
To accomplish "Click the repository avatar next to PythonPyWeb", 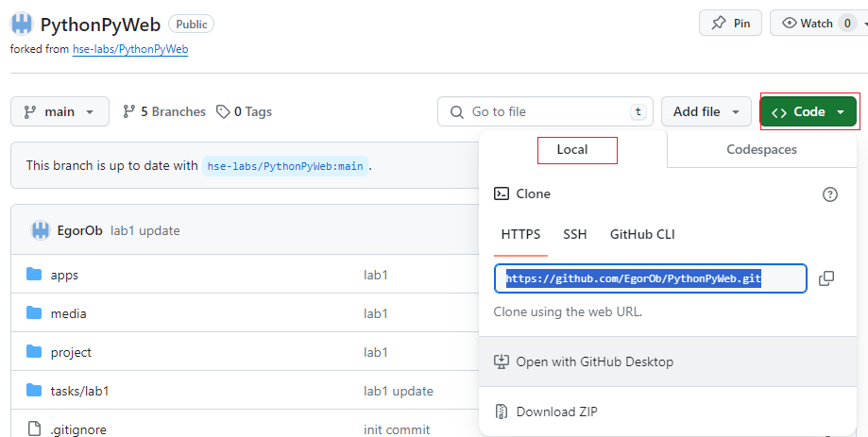I will coord(22,24).
